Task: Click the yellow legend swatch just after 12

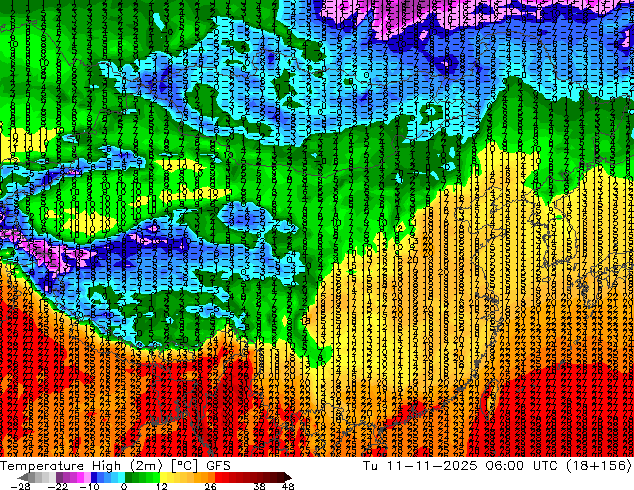Action: click(163, 477)
